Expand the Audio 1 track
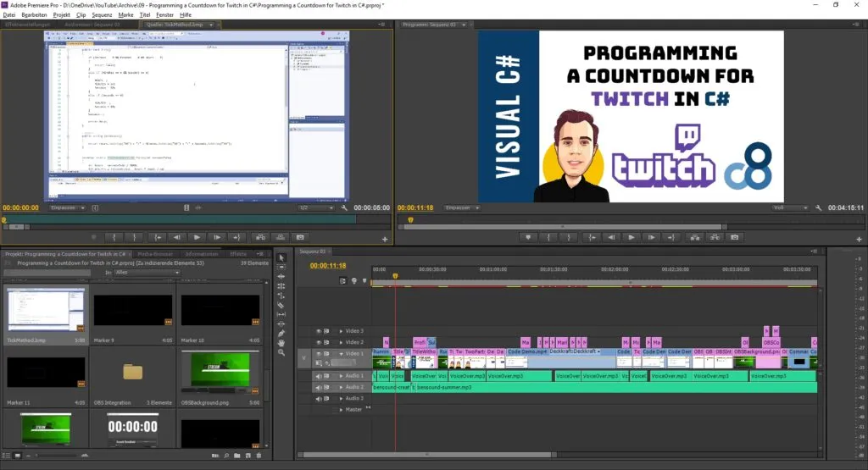The height and width of the screenshot is (470, 868). 341,376
